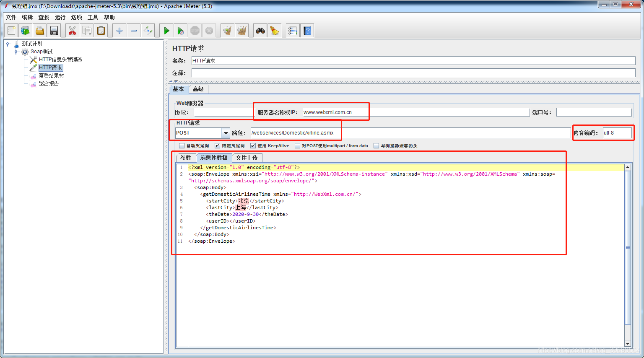
Task: Toggle the 跟随重定向 checkbox
Action: [217, 146]
